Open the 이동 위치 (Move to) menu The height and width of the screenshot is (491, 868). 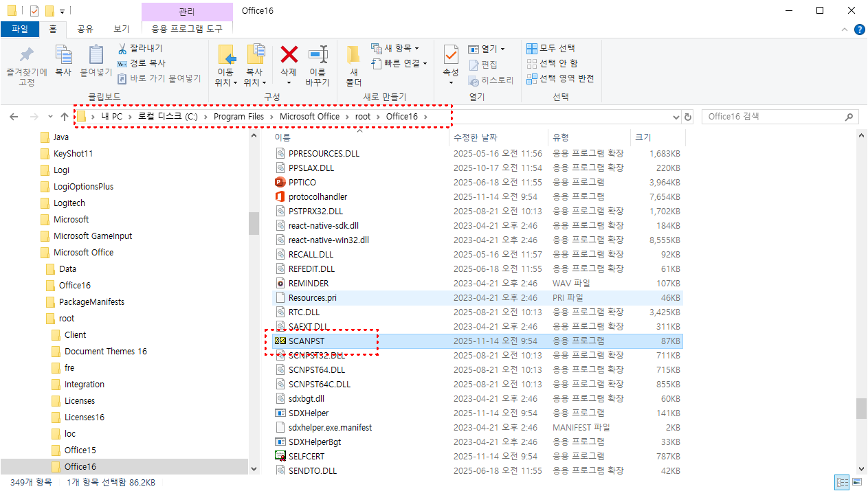coord(225,66)
